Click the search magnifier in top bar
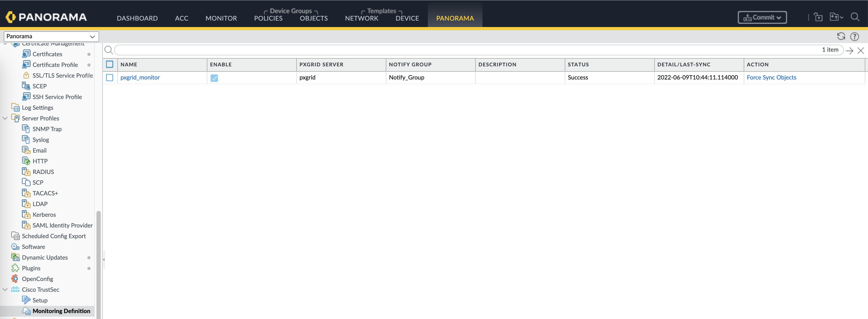The width and height of the screenshot is (868, 319). click(855, 17)
